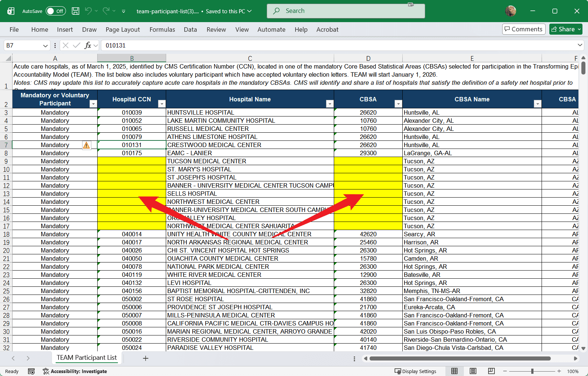Select row 18 header
The height and width of the screenshot is (376, 588).
[6, 234]
